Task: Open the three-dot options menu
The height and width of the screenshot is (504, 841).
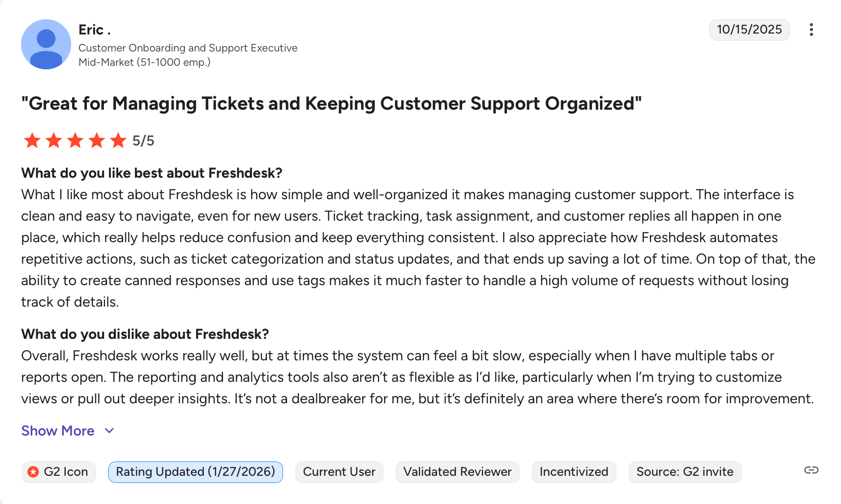Action: coord(811,30)
